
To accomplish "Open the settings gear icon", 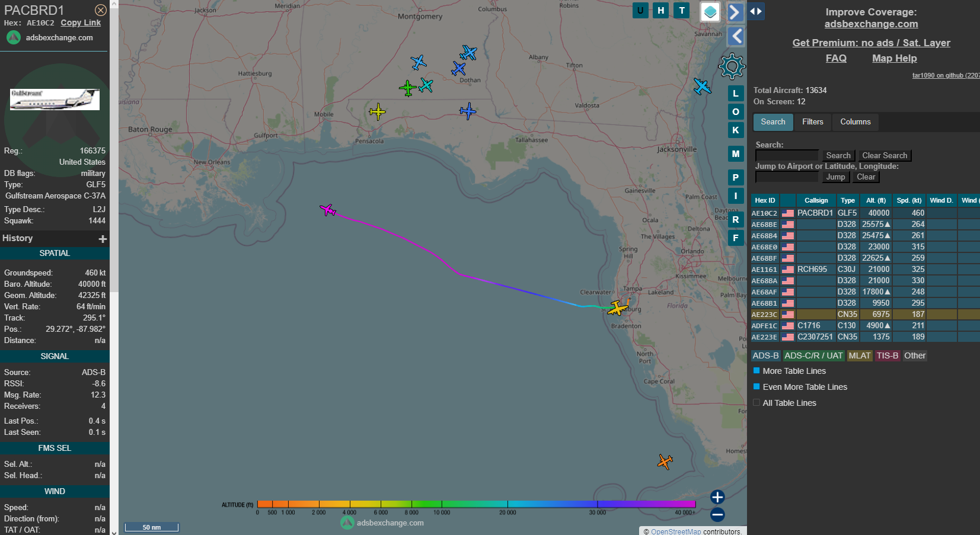I will pyautogui.click(x=732, y=66).
